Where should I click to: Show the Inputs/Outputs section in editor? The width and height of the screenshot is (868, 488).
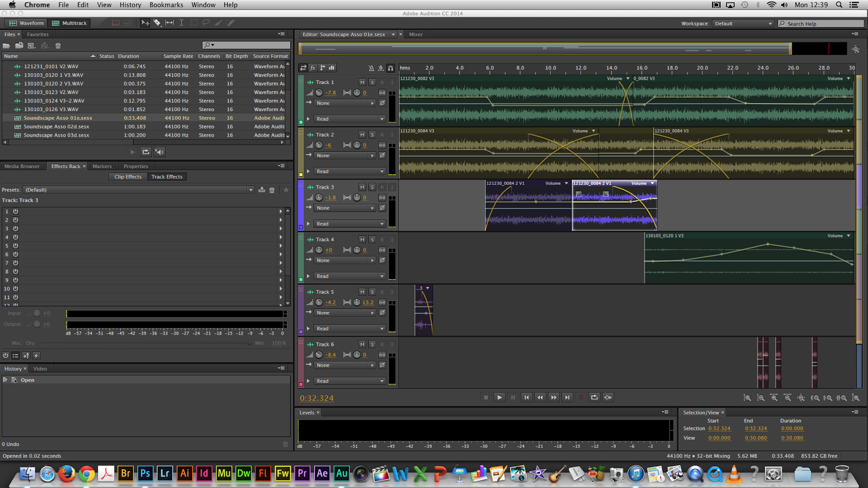tap(303, 68)
